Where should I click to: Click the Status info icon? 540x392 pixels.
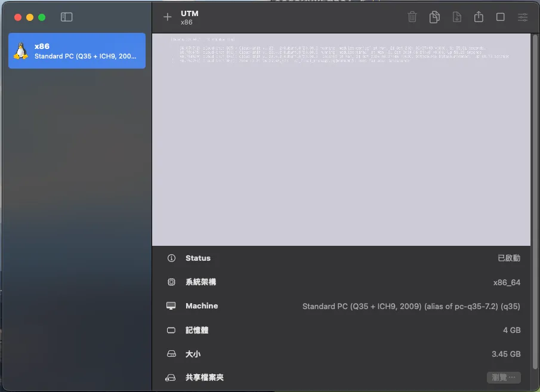pos(172,258)
